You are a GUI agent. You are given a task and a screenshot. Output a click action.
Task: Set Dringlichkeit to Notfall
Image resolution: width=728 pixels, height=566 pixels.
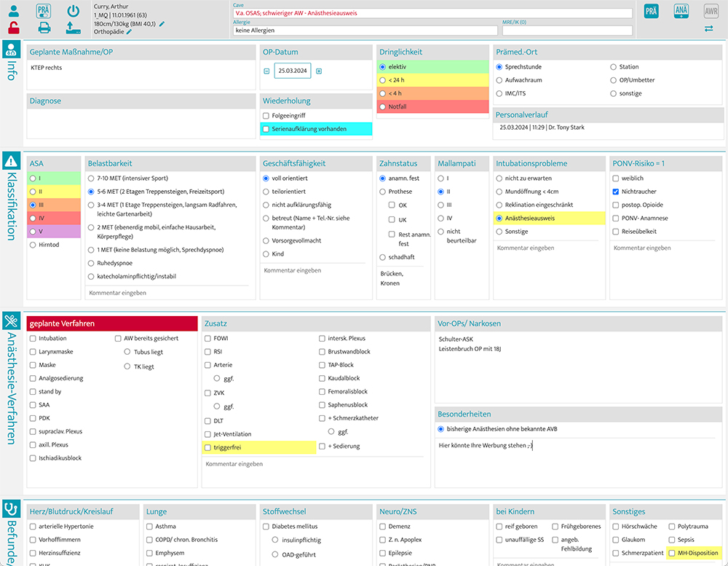[383, 107]
